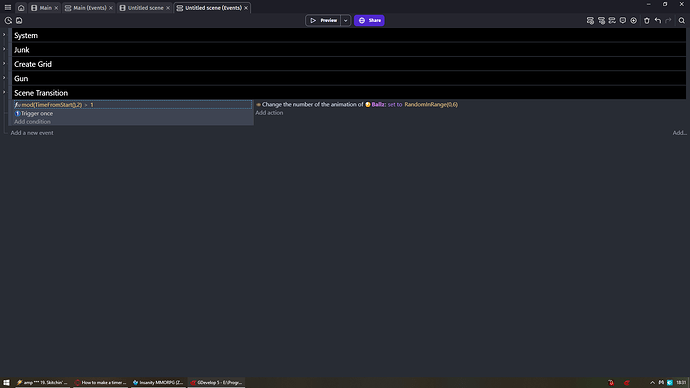Open the project manager icon below the menu
The width and height of the screenshot is (690, 388).
tap(8, 21)
